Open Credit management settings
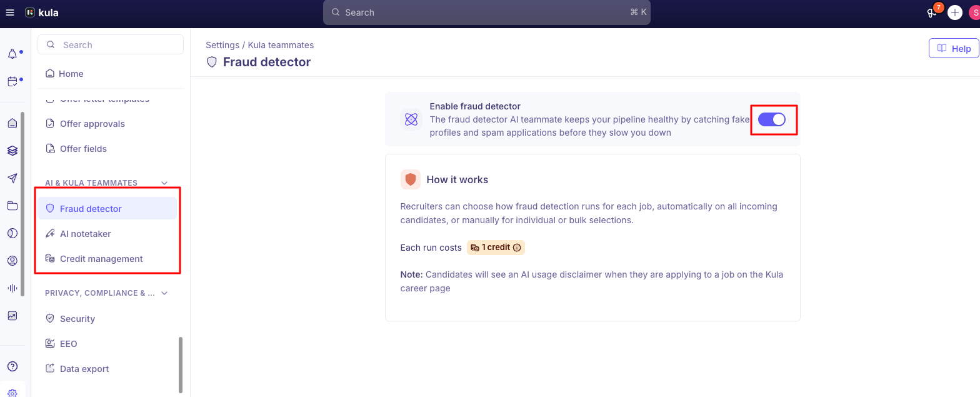The height and width of the screenshot is (397, 980). [x=107, y=259]
